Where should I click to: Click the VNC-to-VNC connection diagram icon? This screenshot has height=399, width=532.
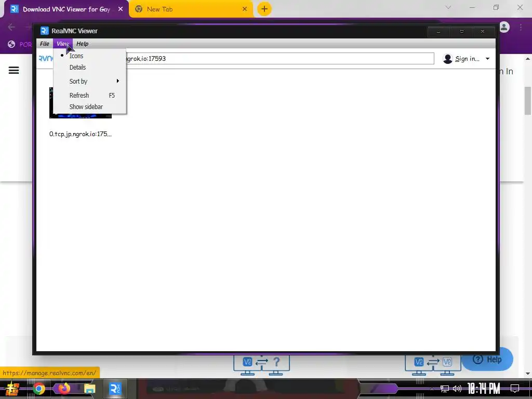[x=433, y=365]
